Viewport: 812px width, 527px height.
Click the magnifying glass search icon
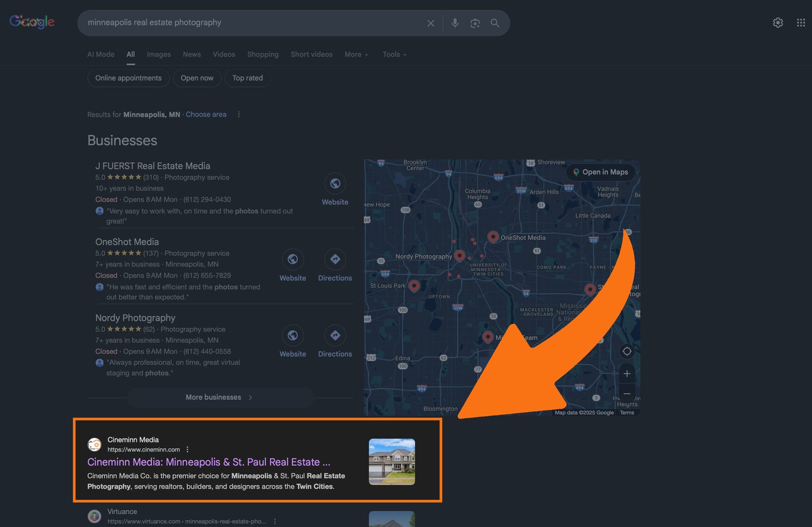[x=495, y=23]
